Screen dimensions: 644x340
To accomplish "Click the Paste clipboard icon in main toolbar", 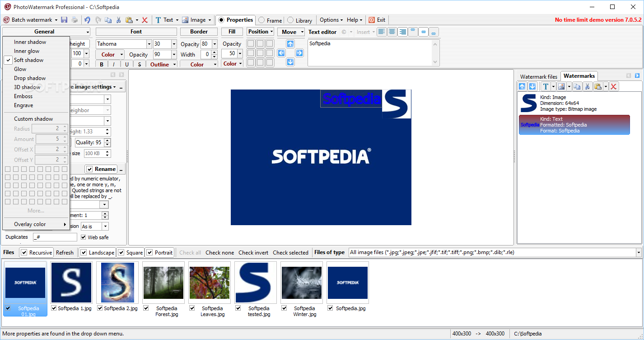I will point(129,20).
